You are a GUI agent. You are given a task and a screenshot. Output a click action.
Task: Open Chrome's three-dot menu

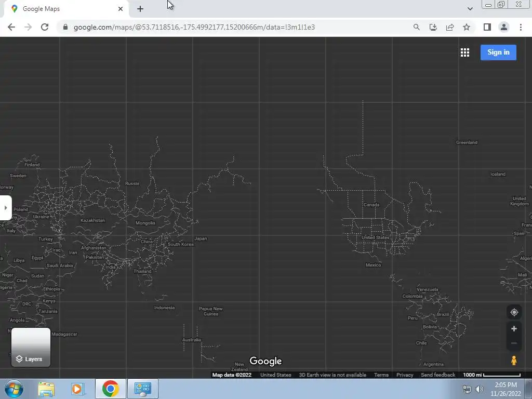pos(521,27)
